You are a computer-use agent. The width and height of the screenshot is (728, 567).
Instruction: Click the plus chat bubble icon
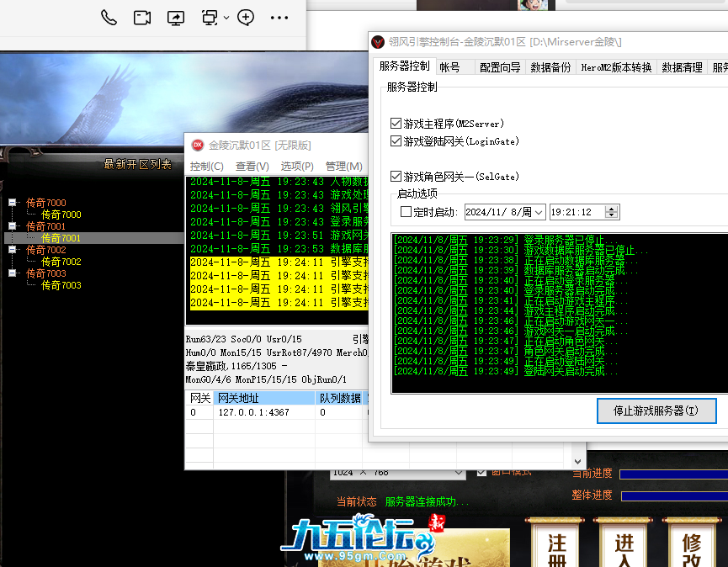[246, 18]
